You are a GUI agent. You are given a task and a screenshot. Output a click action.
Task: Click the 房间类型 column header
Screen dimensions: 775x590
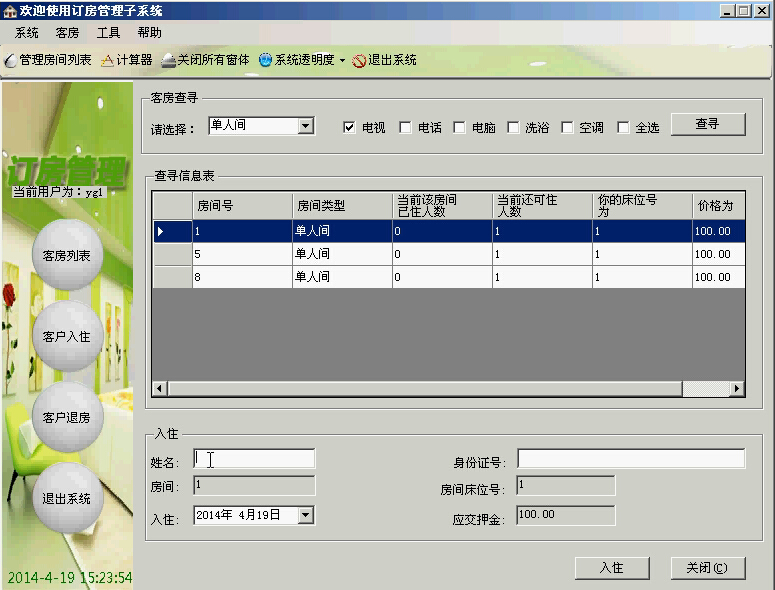342,206
